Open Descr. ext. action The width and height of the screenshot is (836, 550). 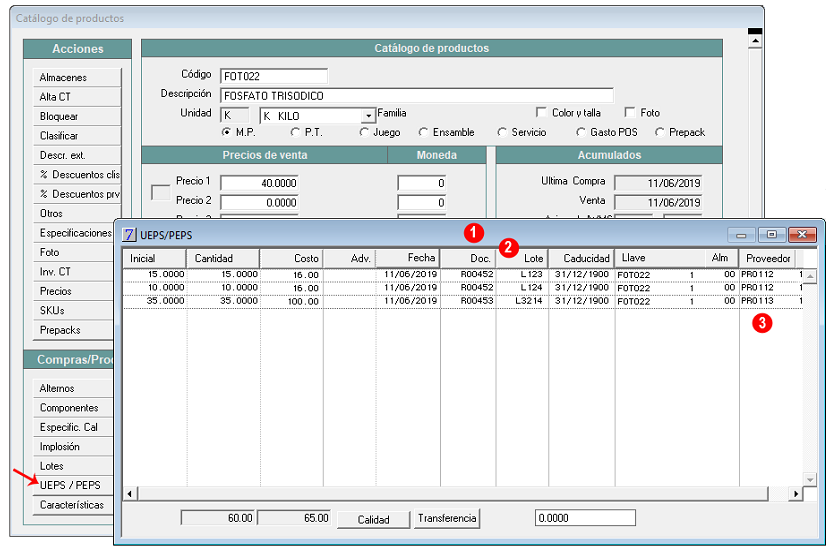tap(77, 155)
